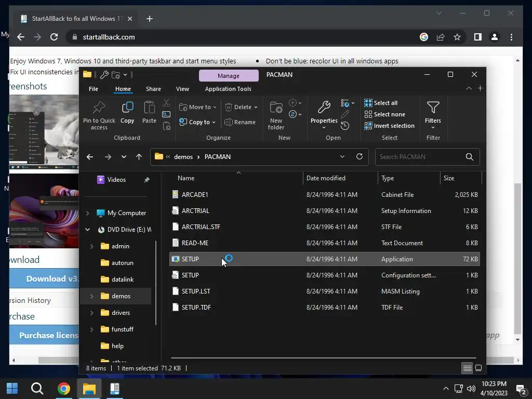The height and width of the screenshot is (399, 532).
Task: Click Select all in the ribbon
Action: pyautogui.click(x=381, y=103)
